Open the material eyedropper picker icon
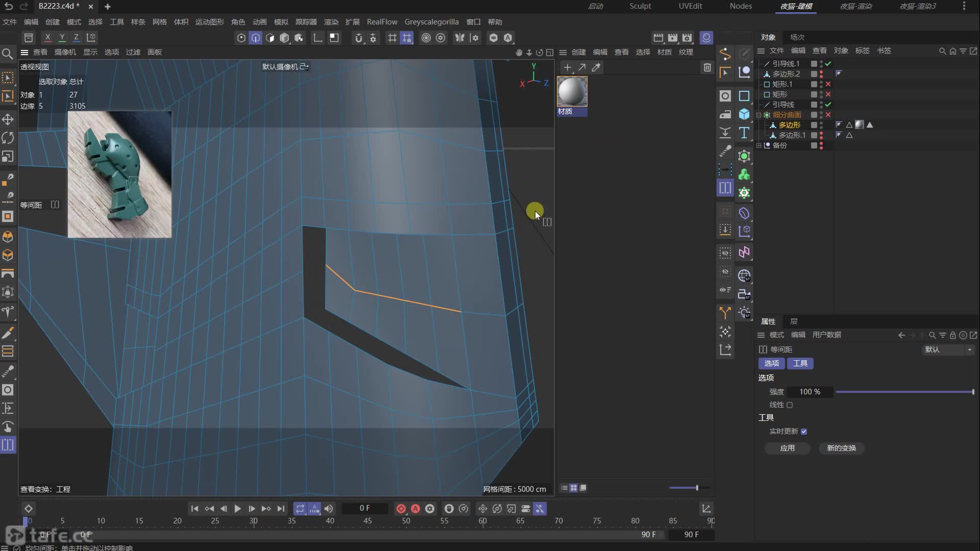This screenshot has height=551, width=980. (596, 67)
